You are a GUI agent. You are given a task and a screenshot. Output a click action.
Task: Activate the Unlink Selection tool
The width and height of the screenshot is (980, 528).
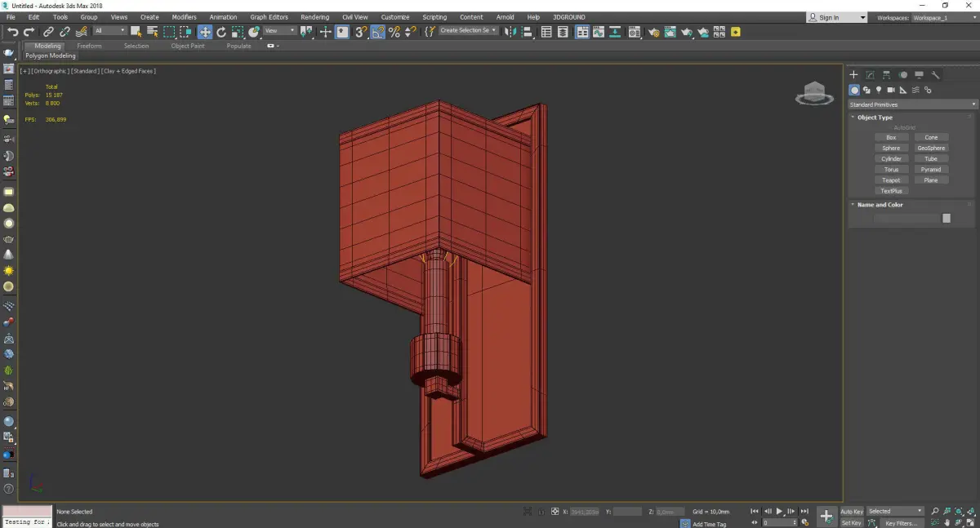[x=65, y=32]
